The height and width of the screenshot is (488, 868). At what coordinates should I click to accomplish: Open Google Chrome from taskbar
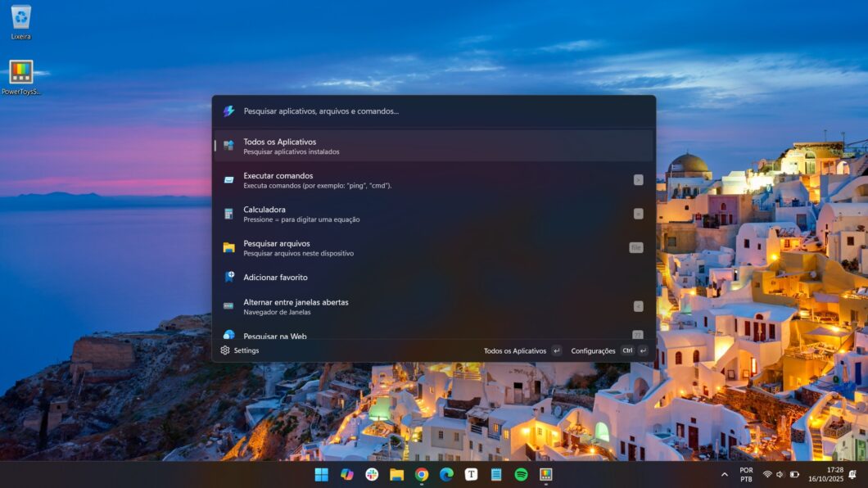click(422, 475)
